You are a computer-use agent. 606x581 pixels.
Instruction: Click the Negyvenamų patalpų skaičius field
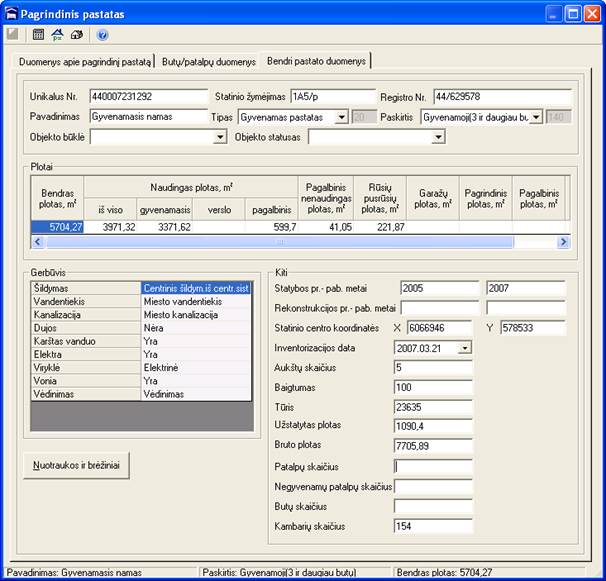pyautogui.click(x=433, y=487)
